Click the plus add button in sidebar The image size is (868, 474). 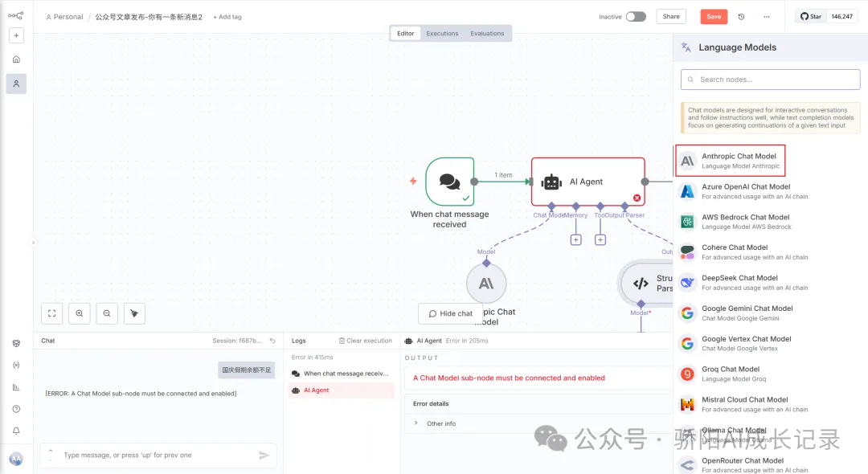16,35
